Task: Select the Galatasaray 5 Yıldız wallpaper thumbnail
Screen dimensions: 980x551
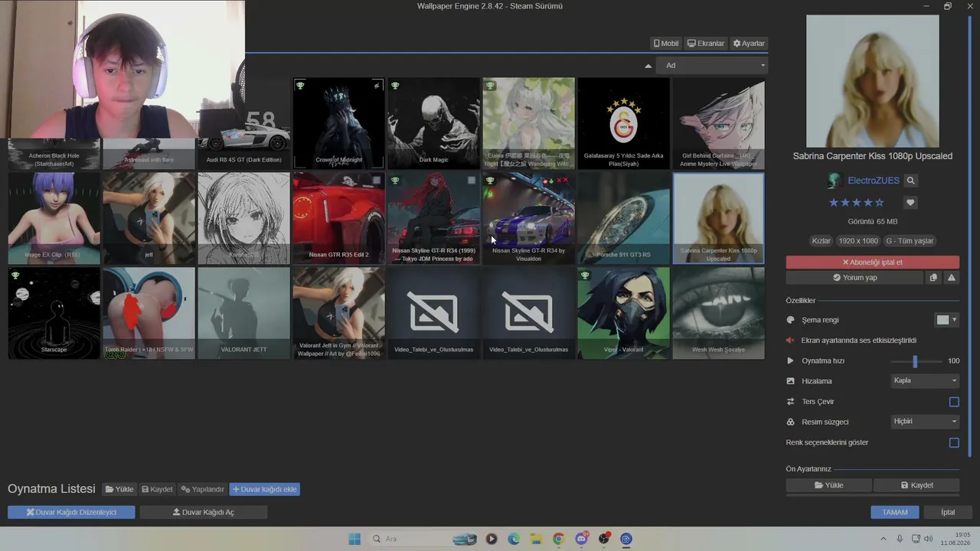Action: (623, 123)
